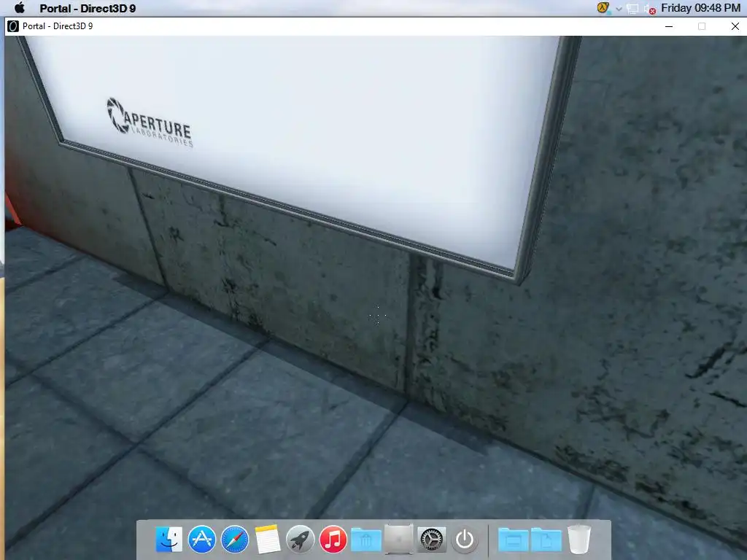Expand the hidden tray icons chevron
This screenshot has width=747, height=560.
[619, 9]
